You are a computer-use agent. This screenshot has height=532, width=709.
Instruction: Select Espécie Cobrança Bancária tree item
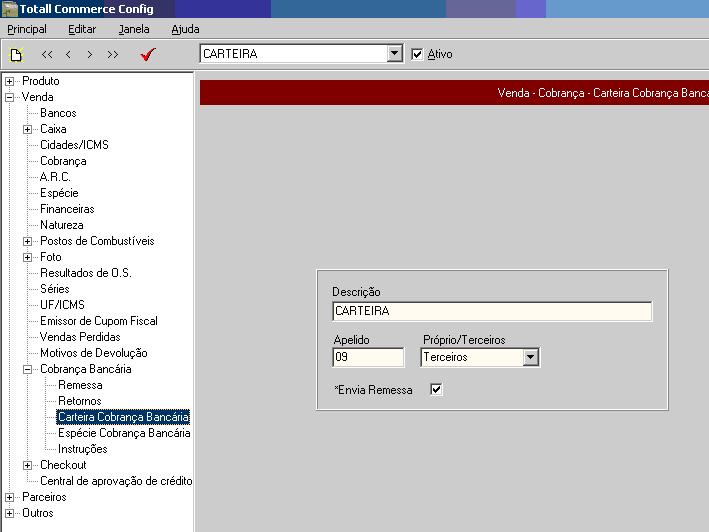pos(124,433)
